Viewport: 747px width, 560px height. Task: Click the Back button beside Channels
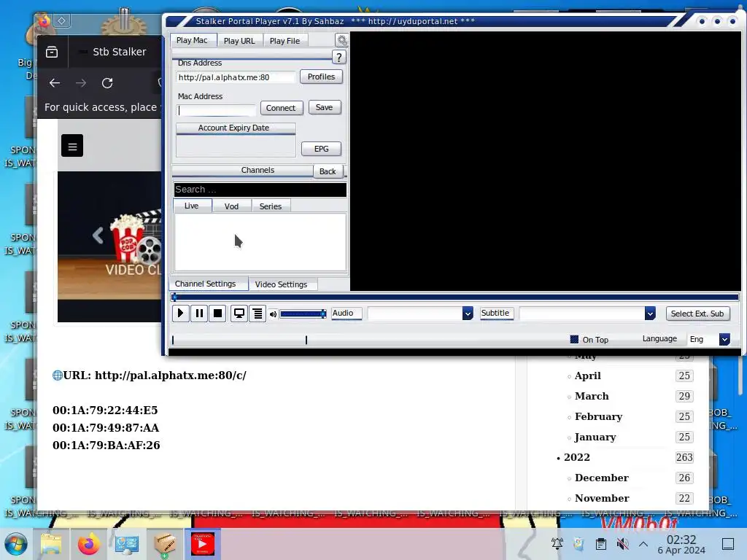[328, 171]
